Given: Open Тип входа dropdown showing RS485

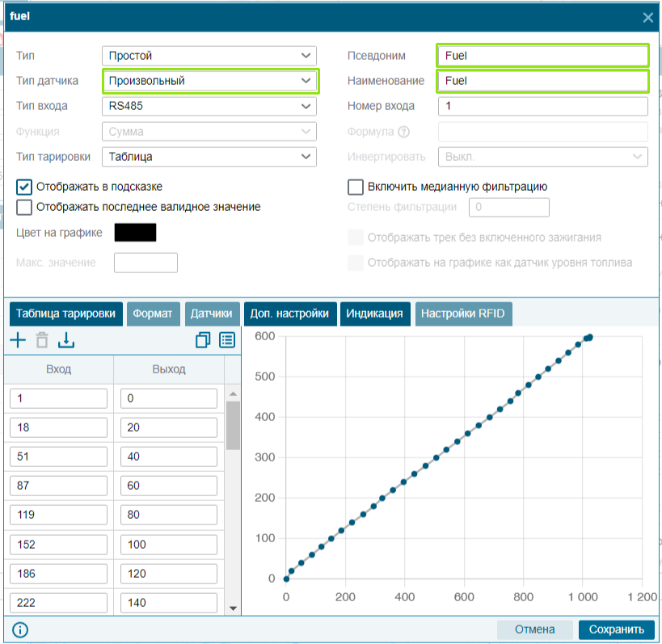Looking at the screenshot, I should (x=209, y=107).
